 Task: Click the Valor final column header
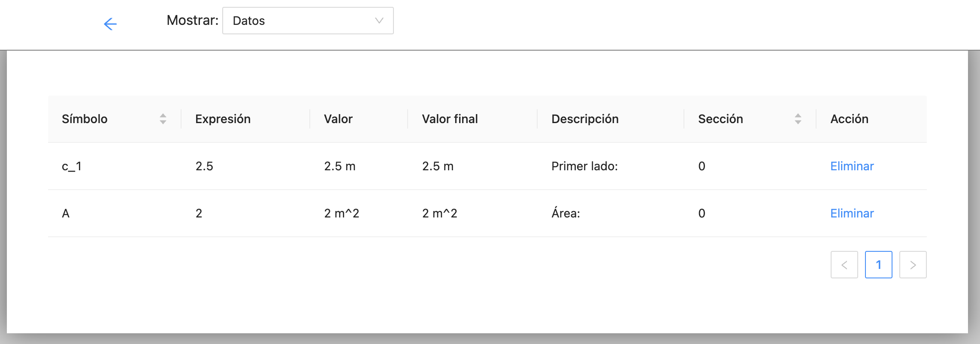click(x=472, y=119)
